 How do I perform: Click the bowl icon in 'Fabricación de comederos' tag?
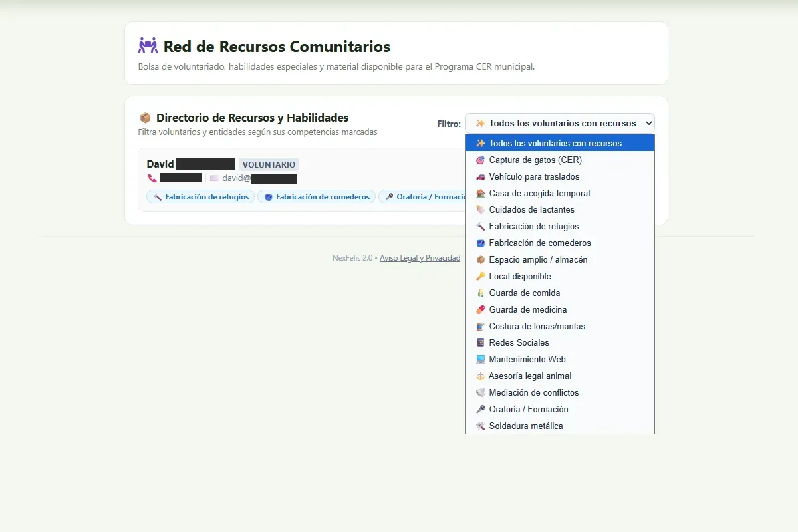(x=269, y=197)
